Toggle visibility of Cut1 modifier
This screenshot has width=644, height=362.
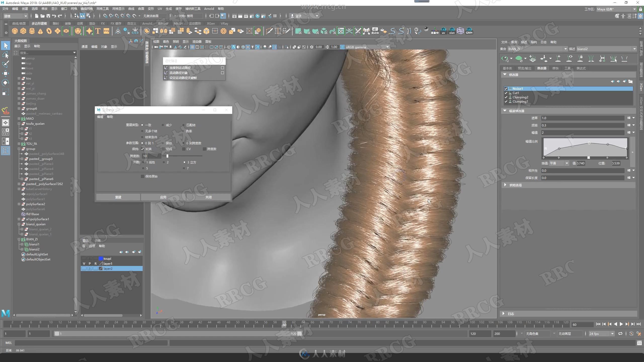[506, 93]
